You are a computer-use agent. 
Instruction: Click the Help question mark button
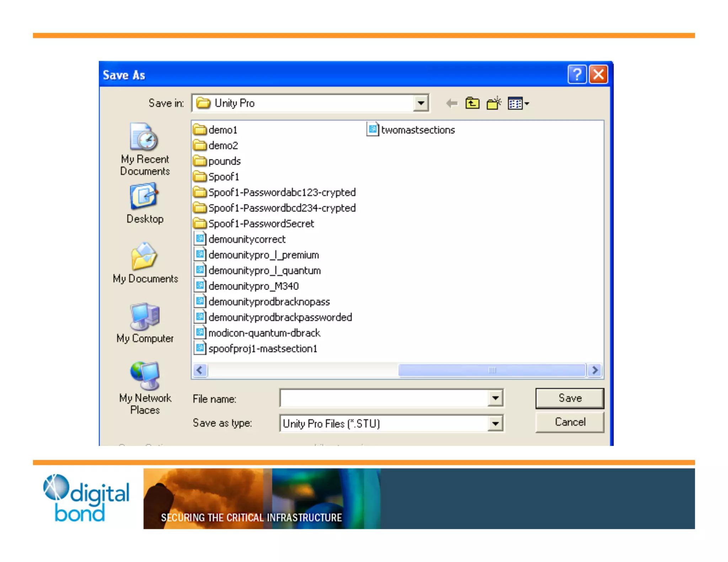click(576, 75)
